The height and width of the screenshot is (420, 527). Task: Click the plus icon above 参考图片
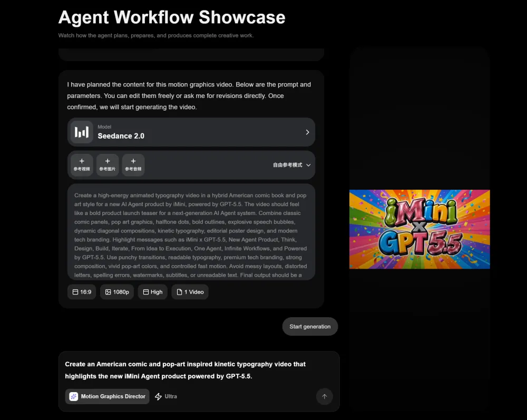[x=108, y=161]
